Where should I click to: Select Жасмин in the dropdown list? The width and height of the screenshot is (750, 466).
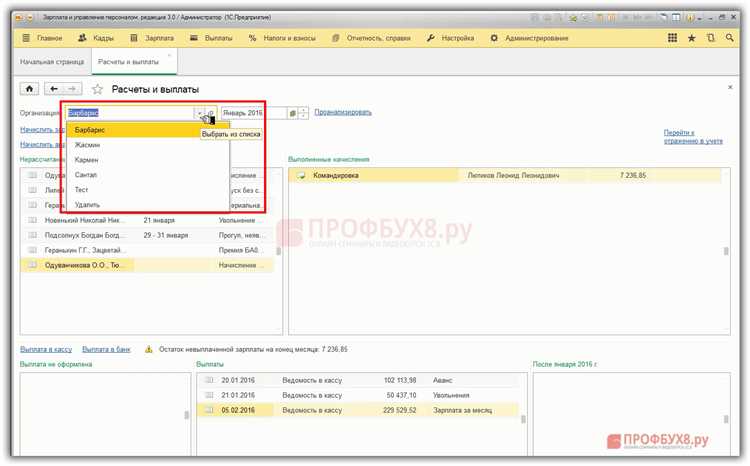148,144
